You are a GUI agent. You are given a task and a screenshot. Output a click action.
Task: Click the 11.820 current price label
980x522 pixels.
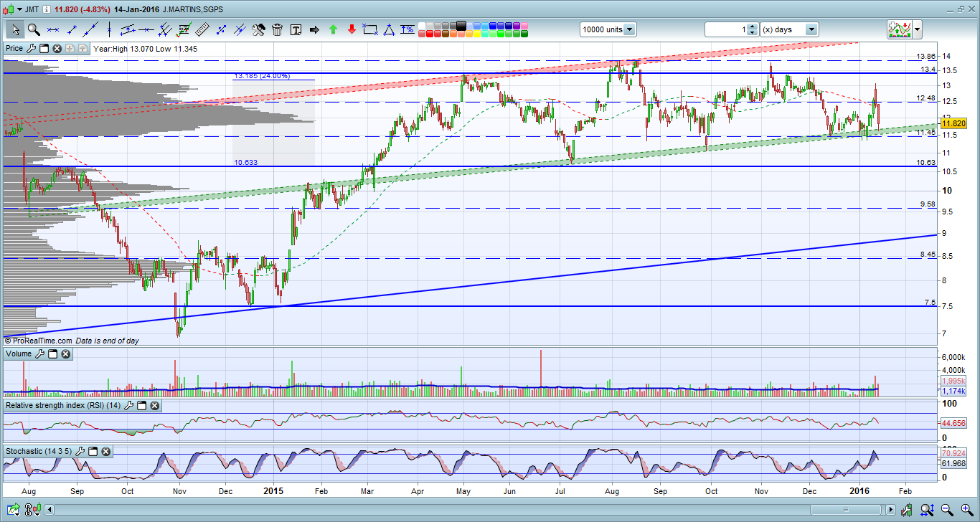click(953, 123)
